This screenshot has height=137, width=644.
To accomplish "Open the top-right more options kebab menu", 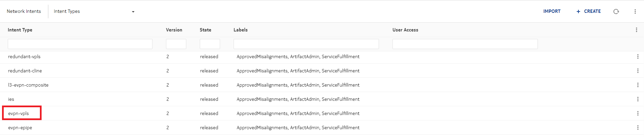I will 635,12.
